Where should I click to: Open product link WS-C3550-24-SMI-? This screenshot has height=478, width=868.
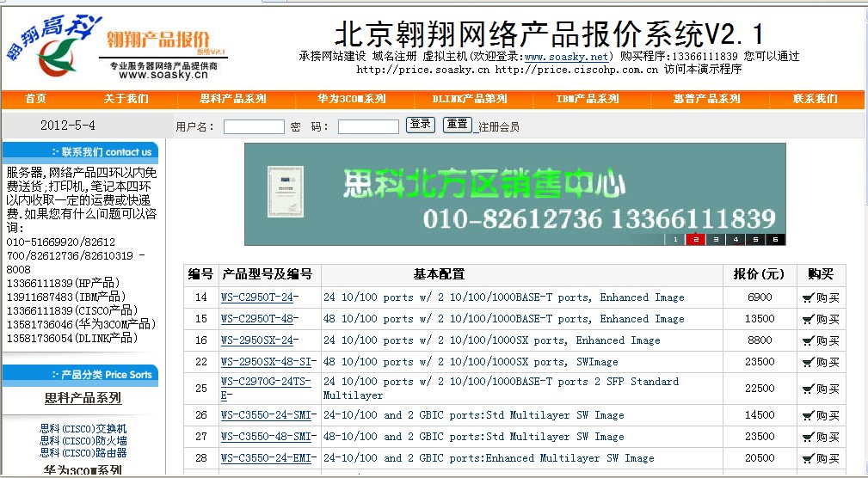[x=268, y=415]
